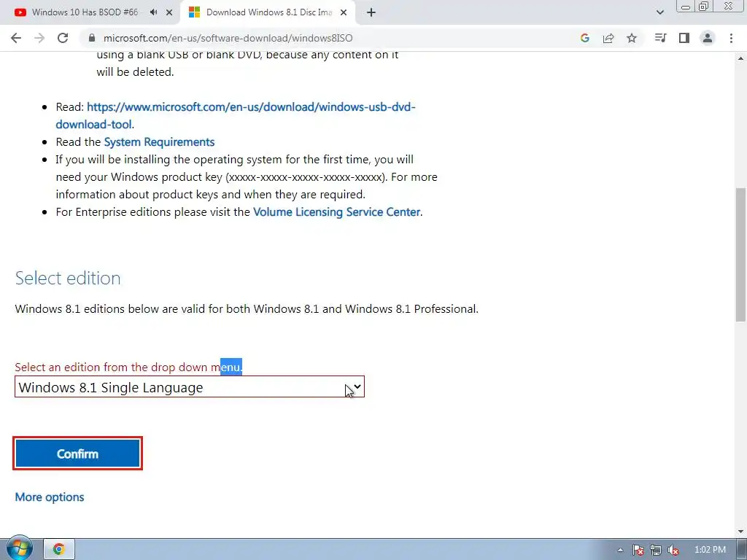Bookmark this page with the star icon

(x=632, y=38)
